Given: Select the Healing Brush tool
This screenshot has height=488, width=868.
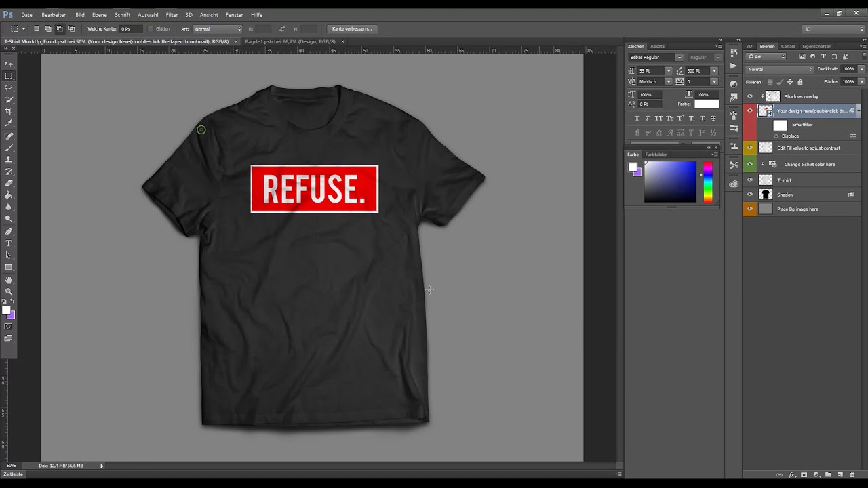Looking at the screenshot, I should coord(9,136).
